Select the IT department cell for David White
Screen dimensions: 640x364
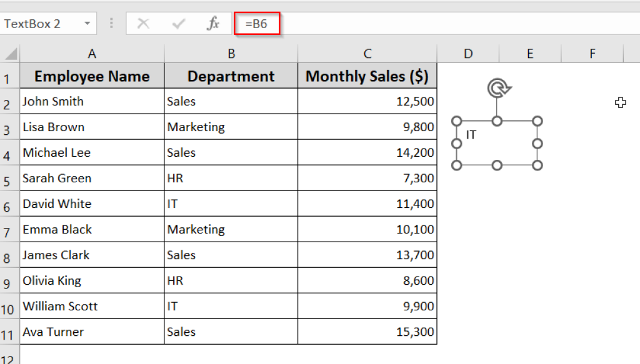tap(231, 204)
